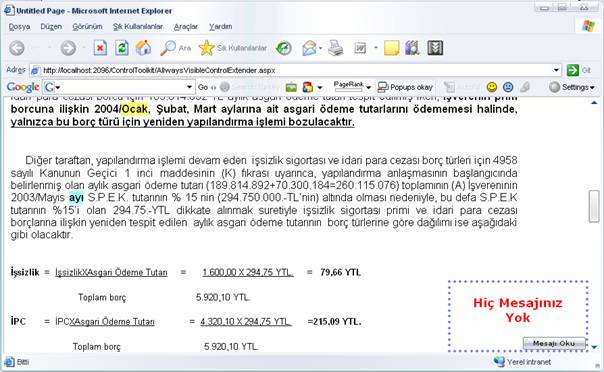Open the Dosya menu
Image resolution: width=604 pixels, height=372 pixels.
[x=19, y=27]
